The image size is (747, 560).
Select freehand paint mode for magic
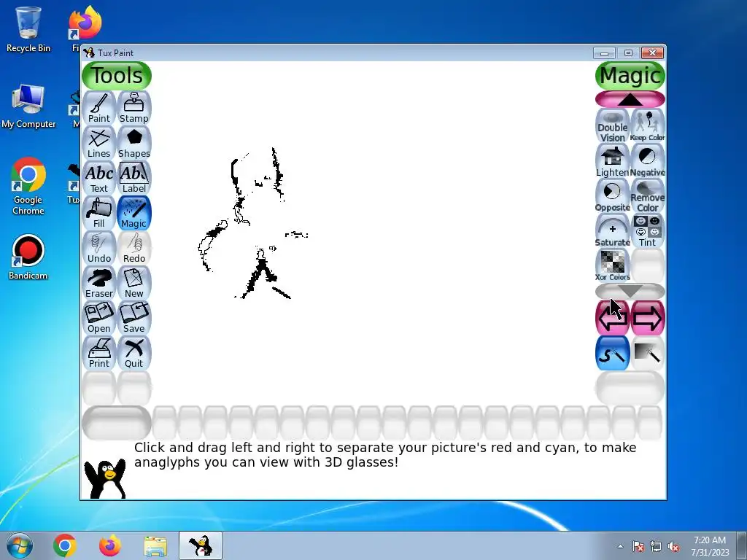click(613, 353)
